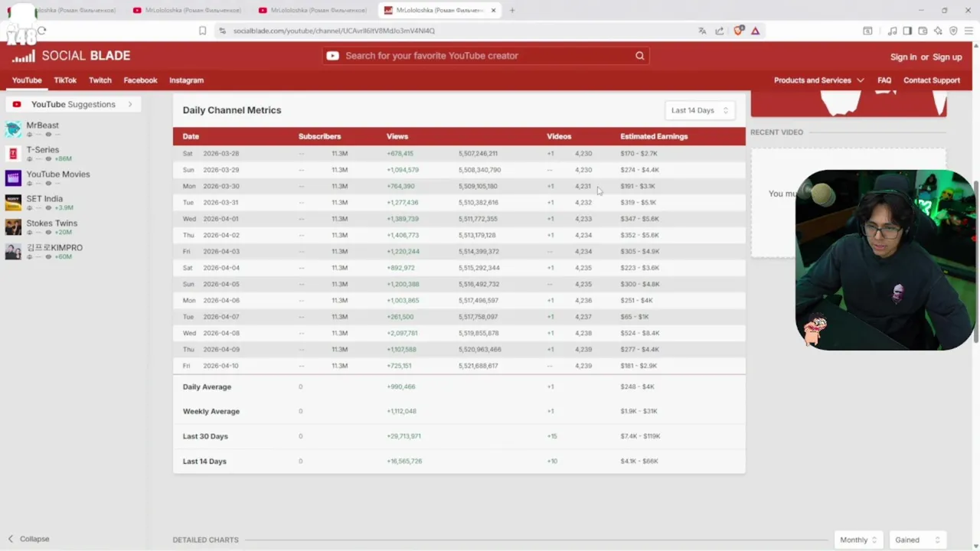Click T-Series channel avatar

pyautogui.click(x=13, y=154)
